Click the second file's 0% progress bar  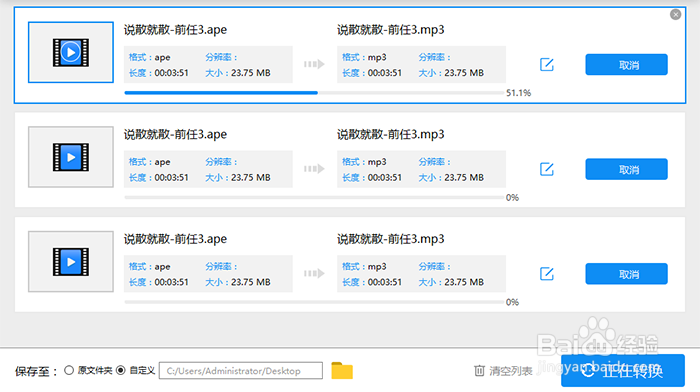[314, 197]
